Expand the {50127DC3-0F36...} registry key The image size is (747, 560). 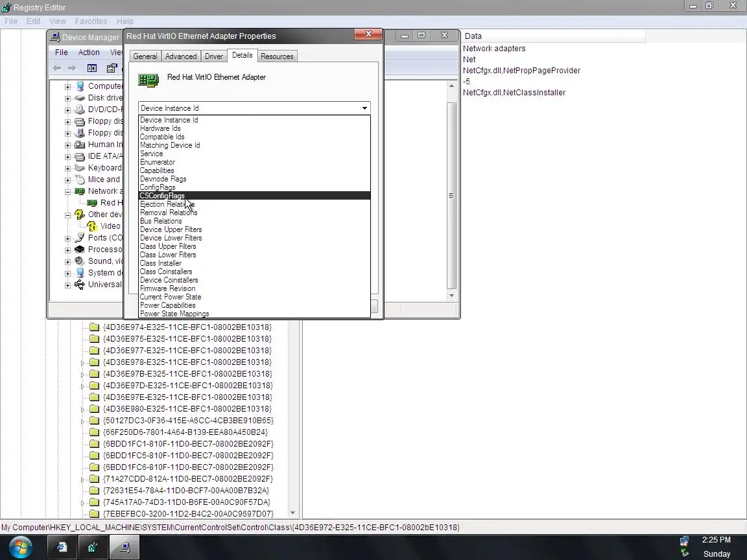82,421
